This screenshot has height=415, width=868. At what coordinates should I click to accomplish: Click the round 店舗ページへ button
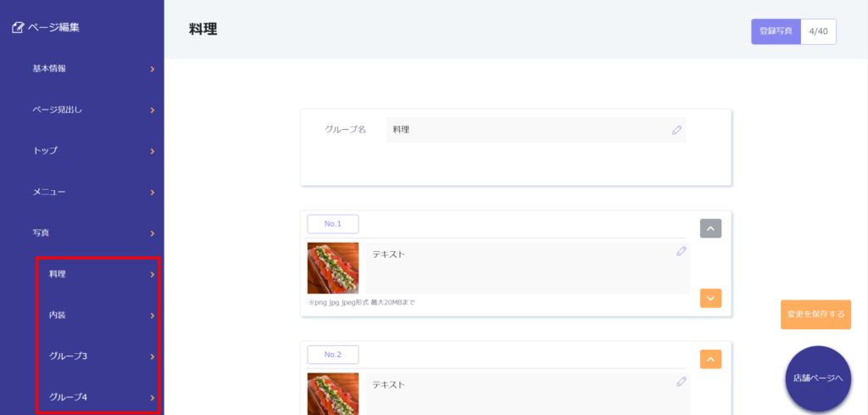[817, 379]
